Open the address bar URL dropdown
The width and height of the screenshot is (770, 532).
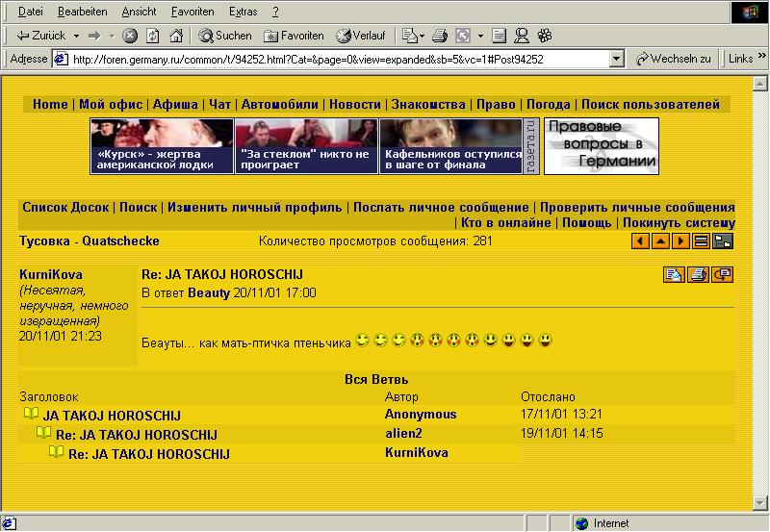(617, 59)
